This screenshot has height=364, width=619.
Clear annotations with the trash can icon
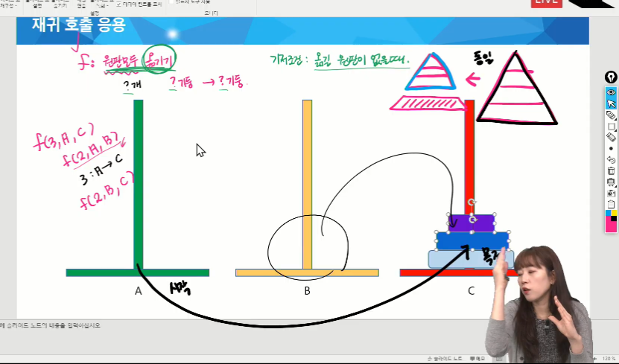(x=611, y=170)
